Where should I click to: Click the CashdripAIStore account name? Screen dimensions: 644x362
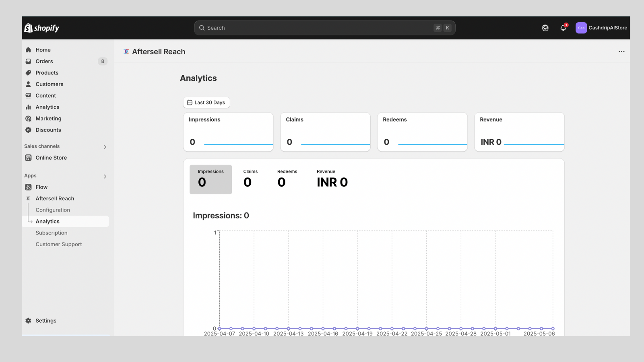tap(608, 28)
